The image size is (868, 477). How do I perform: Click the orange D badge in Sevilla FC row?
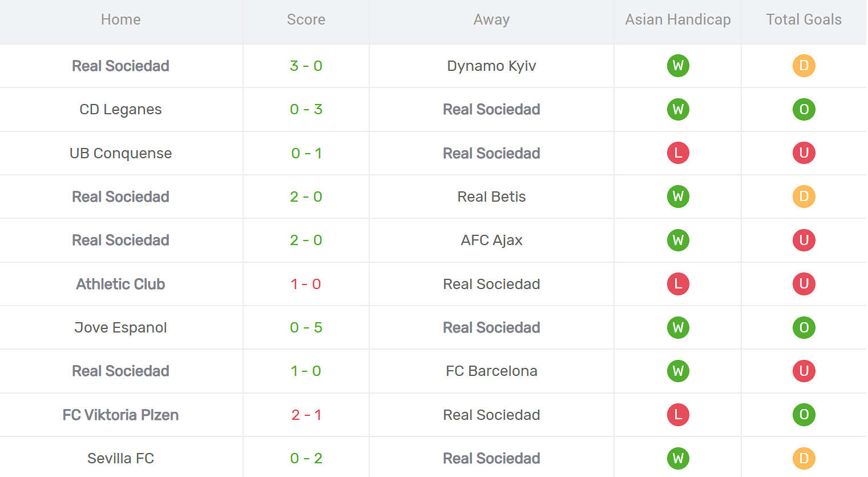coord(804,458)
